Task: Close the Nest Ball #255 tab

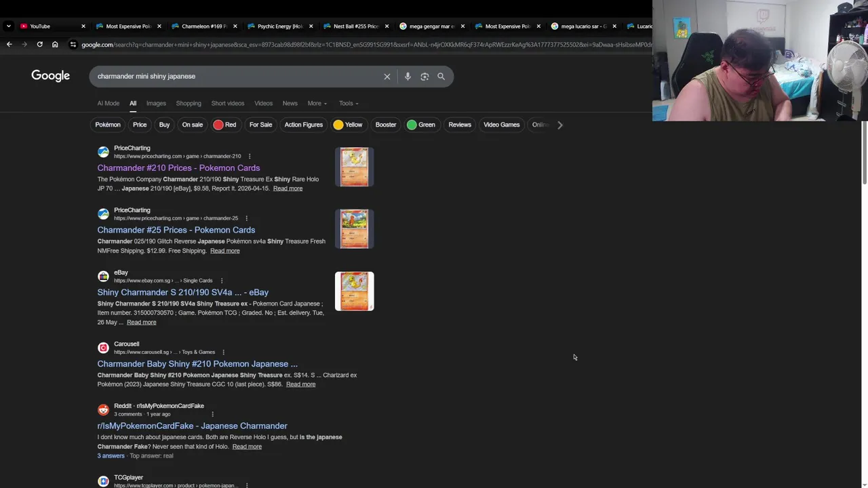Action: point(387,26)
